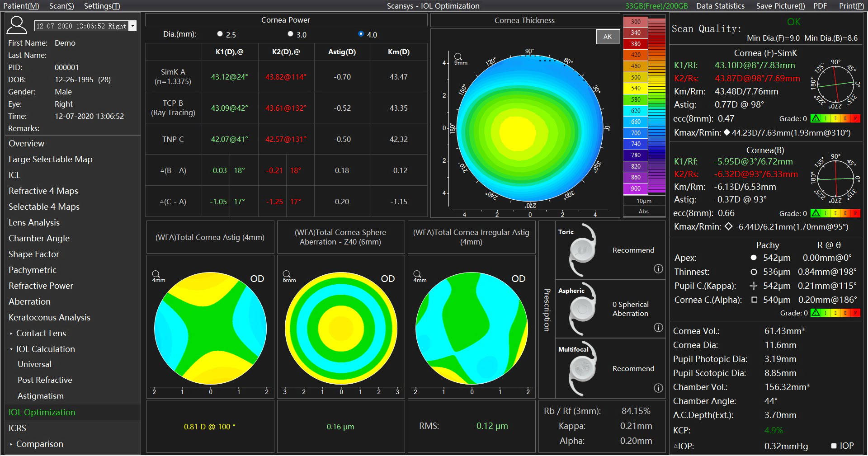Select the 3.0 mm diameter radio button
The height and width of the screenshot is (456, 868).
[x=291, y=34]
